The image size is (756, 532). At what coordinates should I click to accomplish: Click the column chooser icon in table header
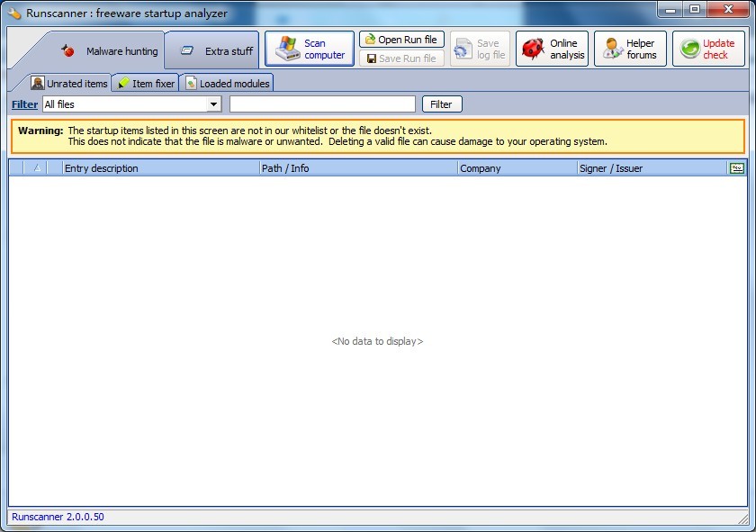(x=737, y=167)
